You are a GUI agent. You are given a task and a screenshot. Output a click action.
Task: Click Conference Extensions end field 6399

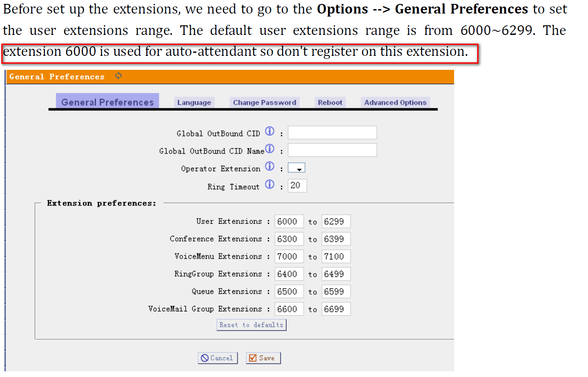(x=336, y=239)
